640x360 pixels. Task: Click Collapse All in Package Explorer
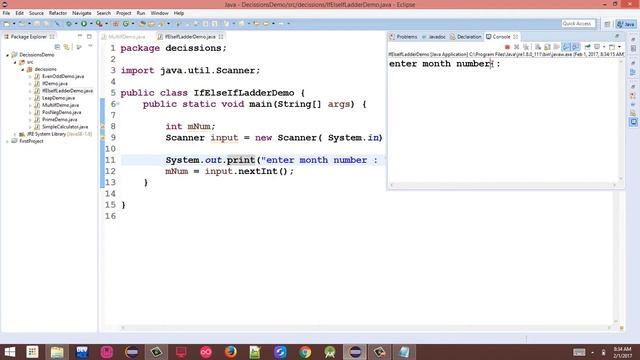57,47
